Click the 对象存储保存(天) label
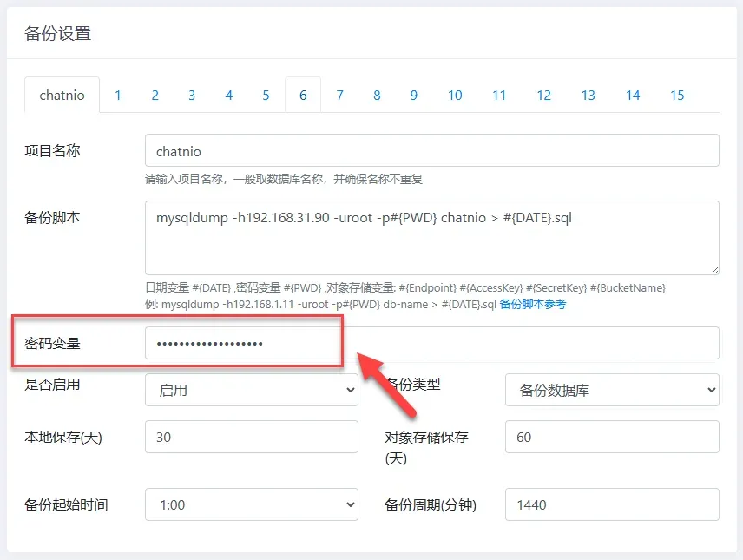The height and width of the screenshot is (560, 743). tap(426, 447)
